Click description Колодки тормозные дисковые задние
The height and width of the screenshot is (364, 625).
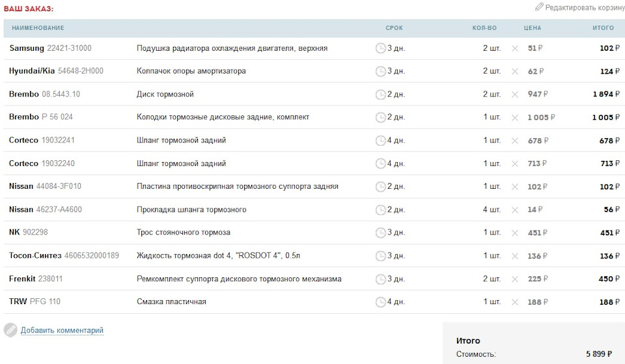point(223,117)
